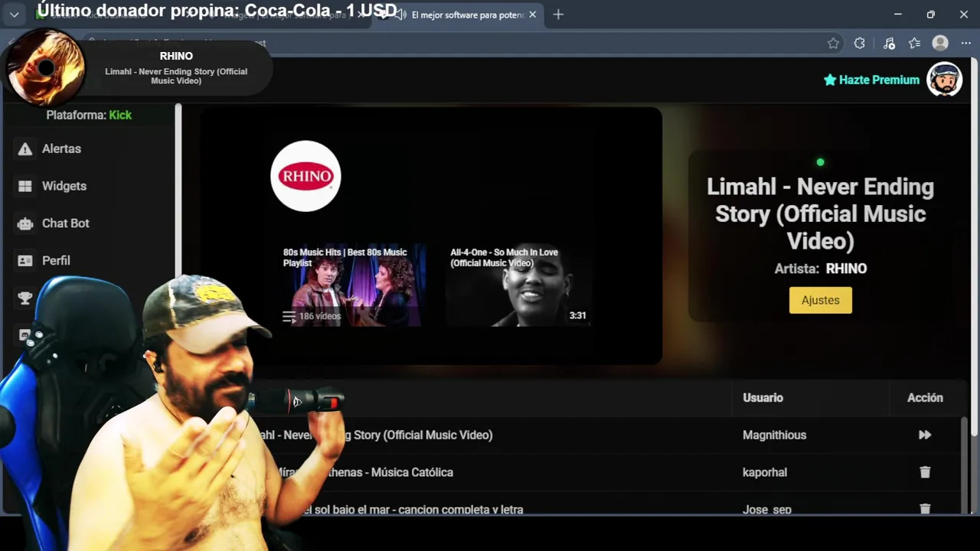Close the active browser tab

(x=532, y=15)
